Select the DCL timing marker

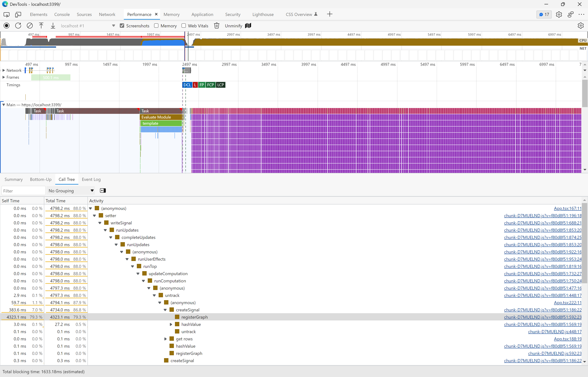click(187, 85)
